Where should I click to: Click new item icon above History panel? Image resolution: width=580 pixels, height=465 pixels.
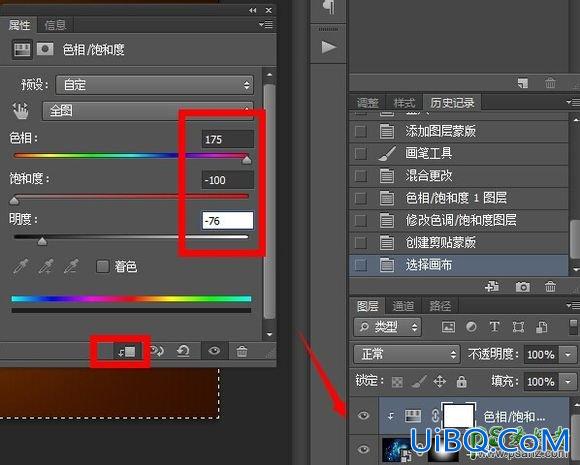[x=523, y=83]
